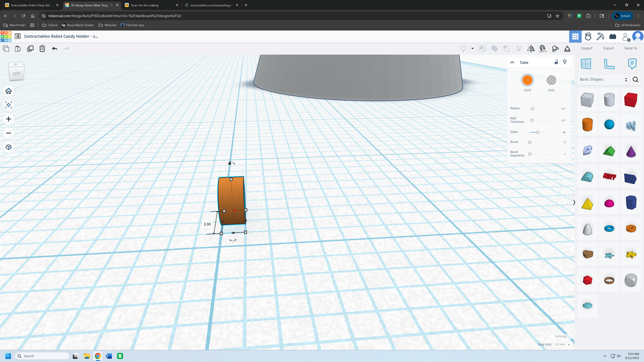
Task: Click the Ungroup shapes icon
Action: (506, 49)
